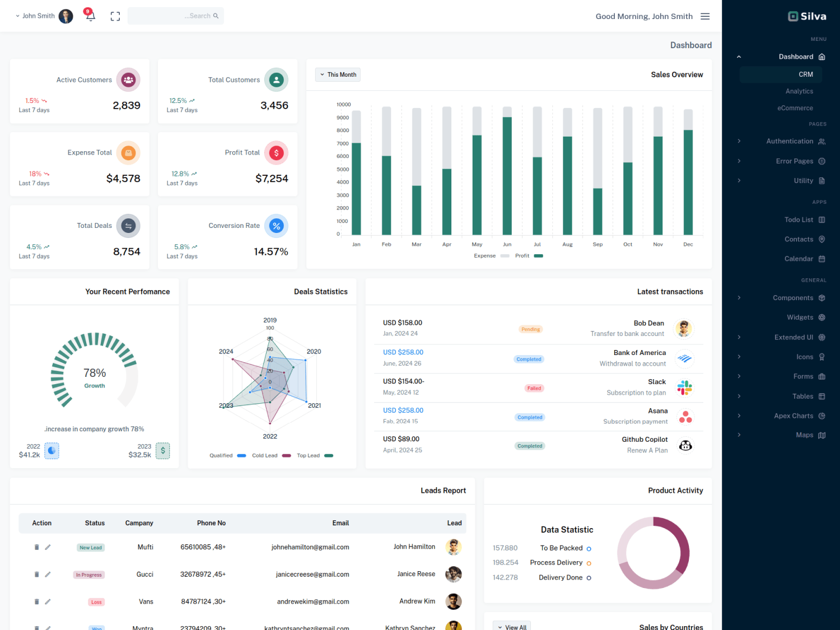Click the Product Activity donut chart

click(x=653, y=553)
